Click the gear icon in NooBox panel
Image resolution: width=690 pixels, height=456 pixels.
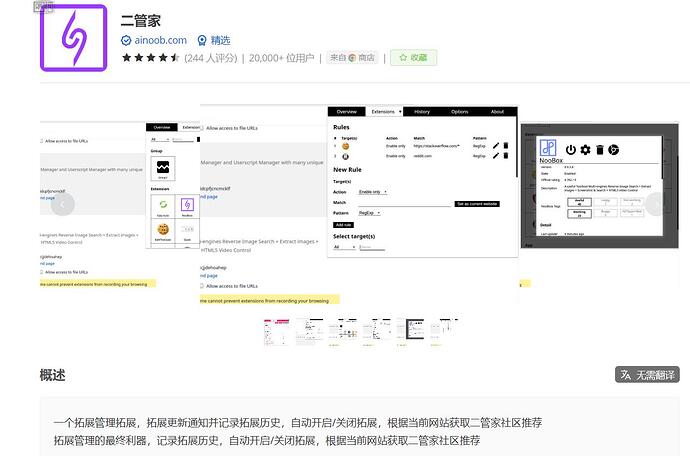pos(586,149)
